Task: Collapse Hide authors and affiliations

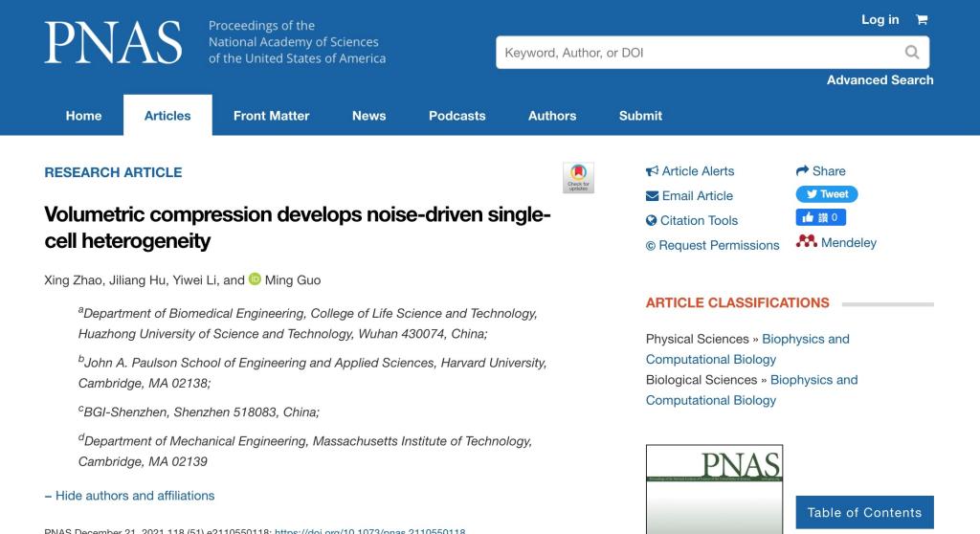Action: [x=129, y=496]
